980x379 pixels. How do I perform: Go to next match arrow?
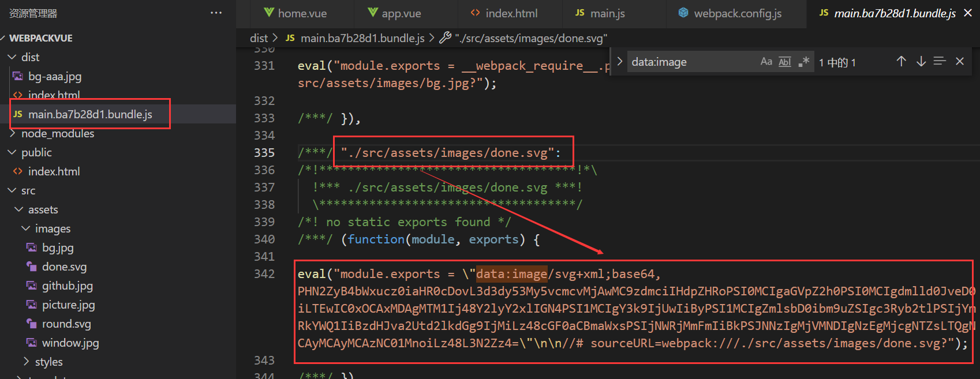tap(921, 61)
